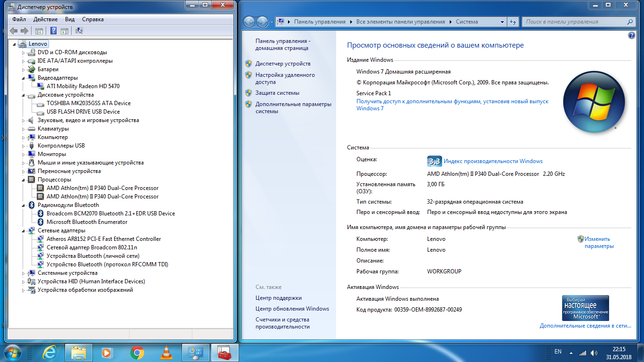Click Дополнительные сведения в сети link
The width and height of the screenshot is (644, 362).
point(585,326)
